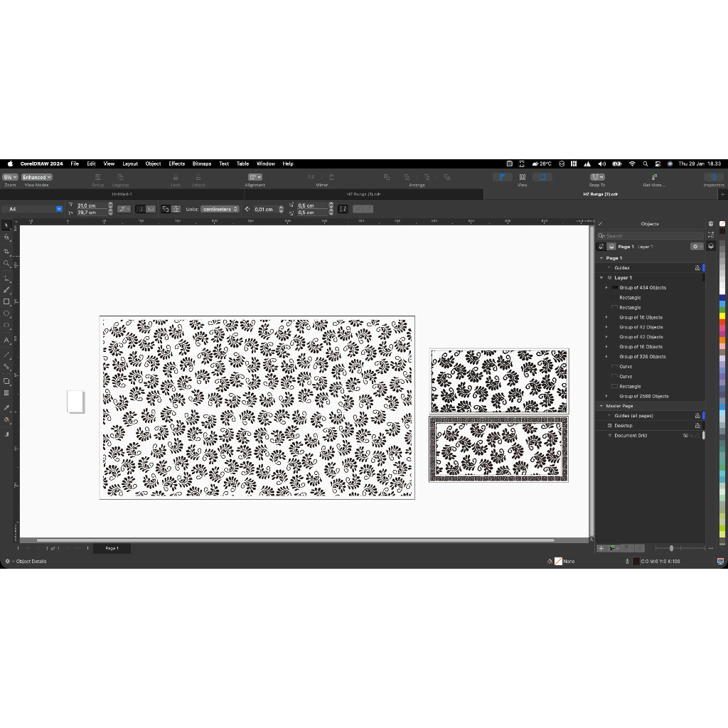This screenshot has width=728, height=728.
Task: Select the Eyedropper tool in toolbox
Action: (6, 407)
